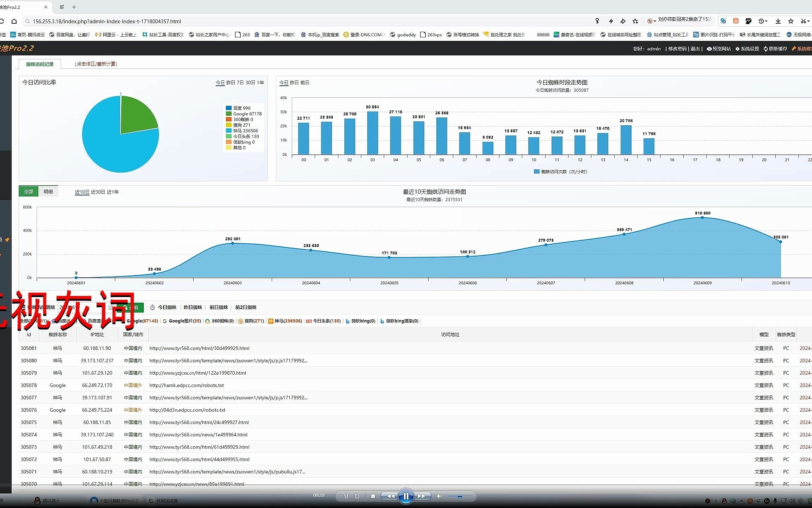Switch pie chart range to 30日
This screenshot has height=508, width=812.
point(250,83)
